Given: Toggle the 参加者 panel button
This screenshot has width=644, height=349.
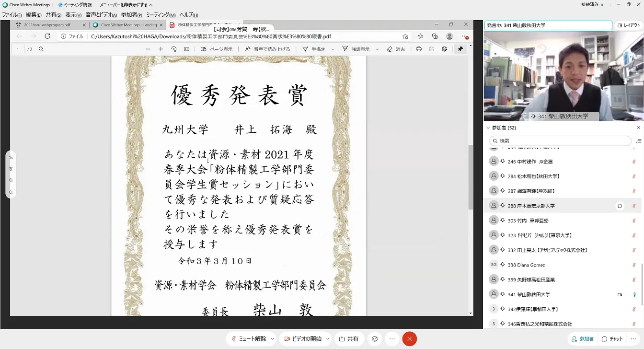Looking at the screenshot, I should pyautogui.click(x=583, y=339).
